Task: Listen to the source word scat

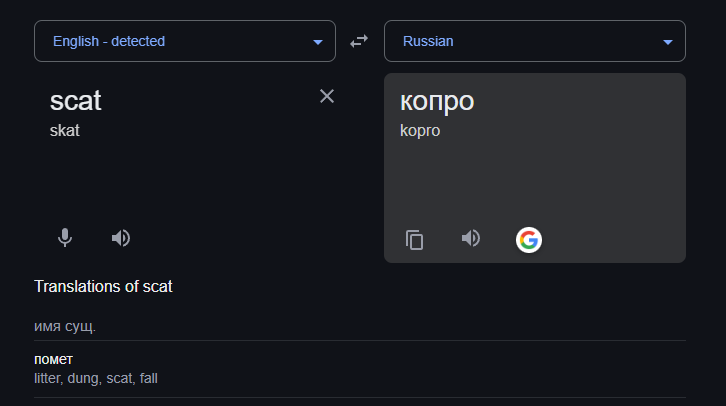Action: 121,238
